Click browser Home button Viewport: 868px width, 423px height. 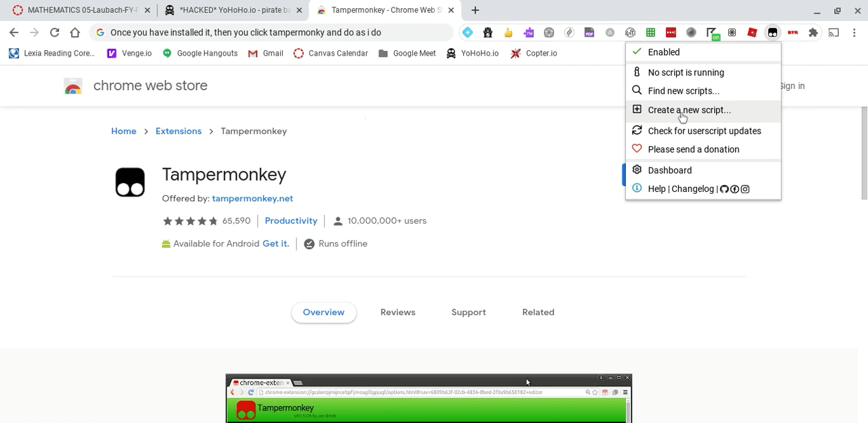[75, 33]
